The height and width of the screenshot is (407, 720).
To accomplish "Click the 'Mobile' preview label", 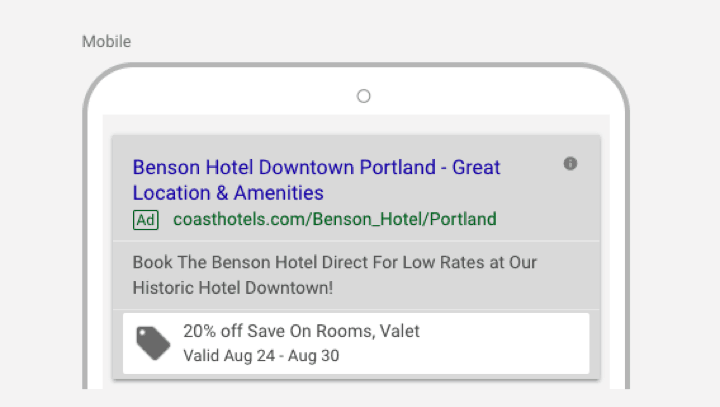I will pyautogui.click(x=106, y=41).
